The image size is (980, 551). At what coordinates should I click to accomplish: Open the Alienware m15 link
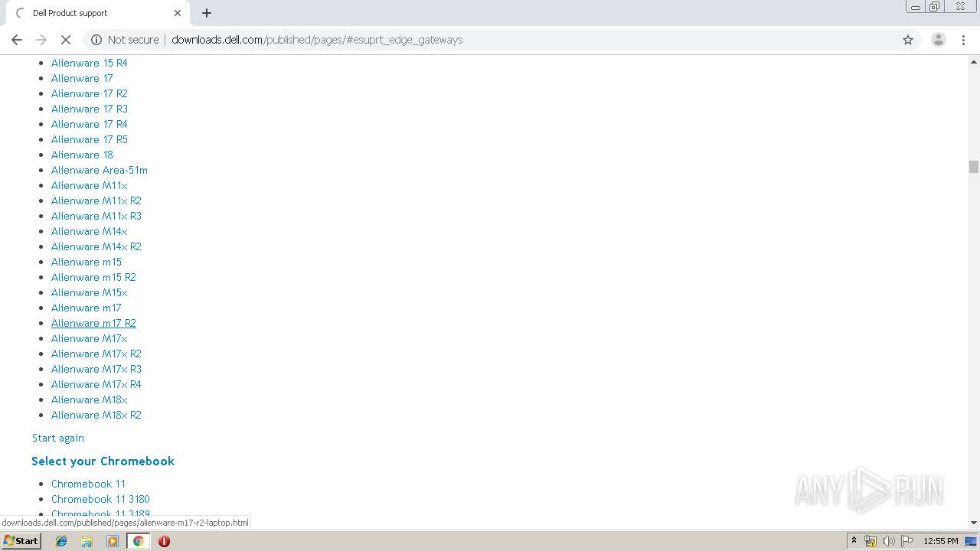(87, 262)
